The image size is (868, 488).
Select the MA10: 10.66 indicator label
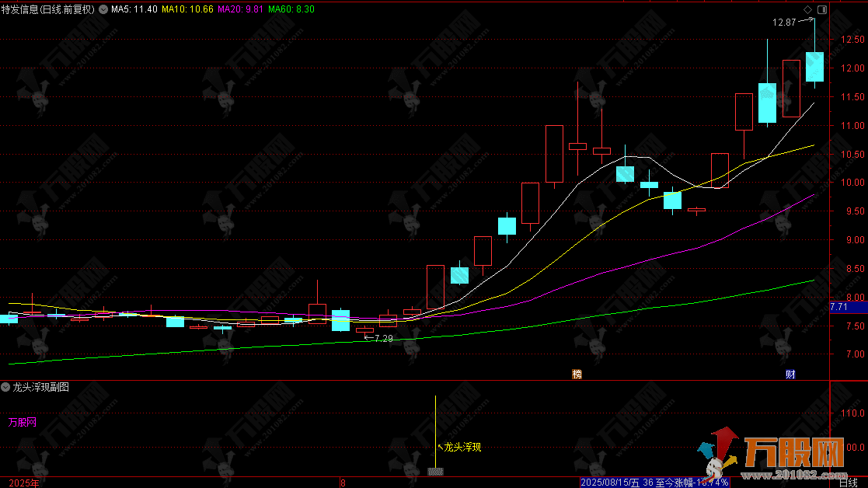187,9
